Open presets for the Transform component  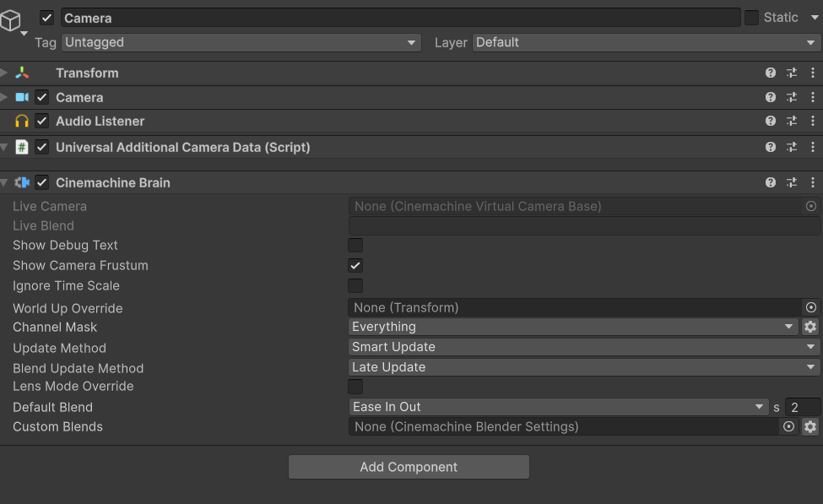792,73
